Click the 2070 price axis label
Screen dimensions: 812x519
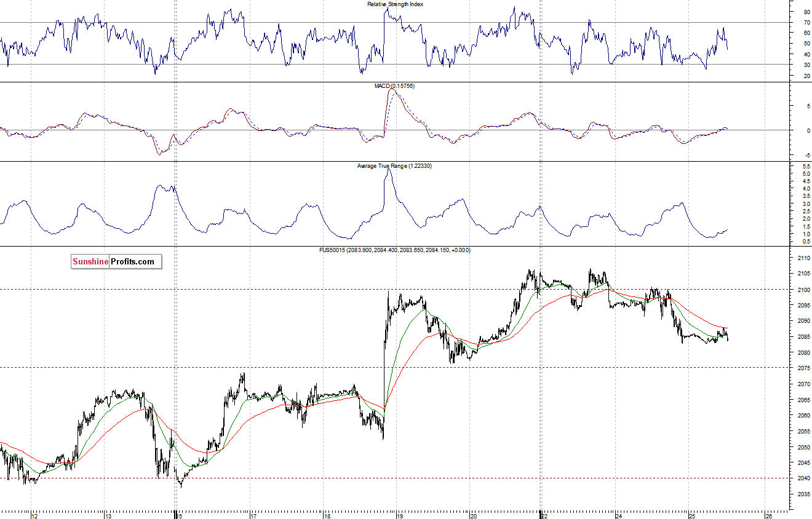(x=804, y=384)
